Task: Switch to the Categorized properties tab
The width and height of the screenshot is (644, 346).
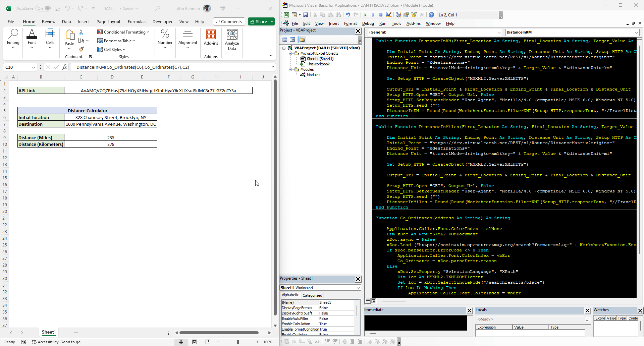Action: 312,295
